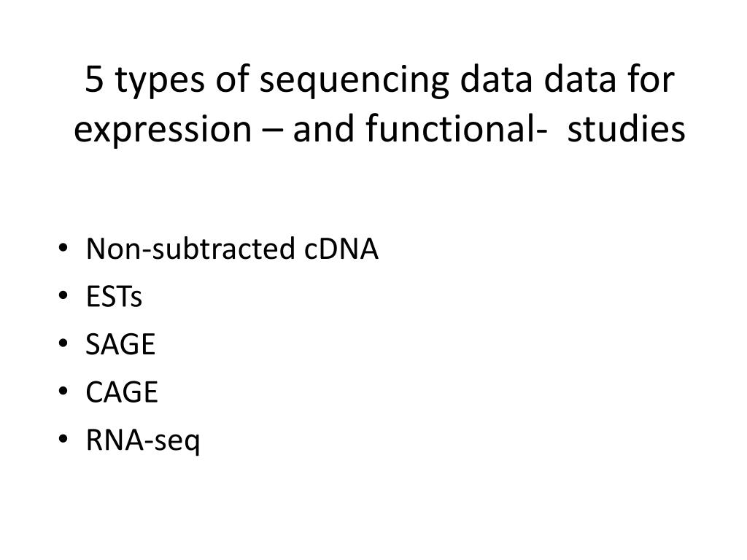Image resolution: width=747 pixels, height=560 pixels.
Task: Click the number "5" starting the title
Action: click(94, 79)
